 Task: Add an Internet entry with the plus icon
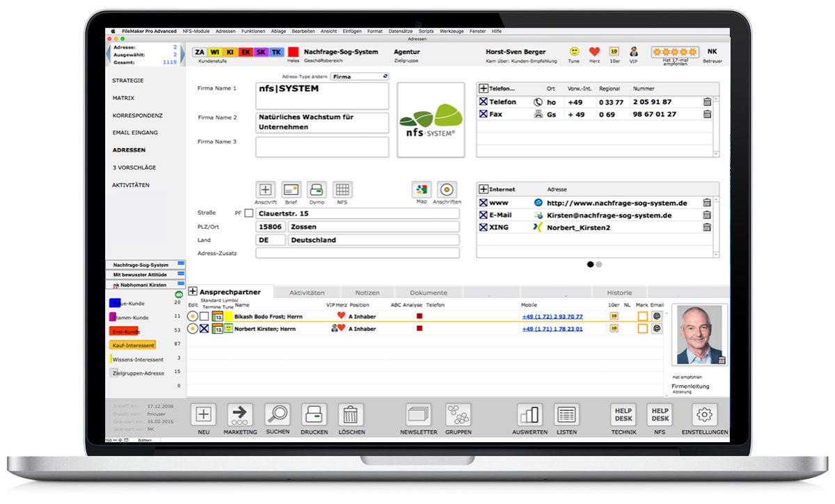(484, 189)
